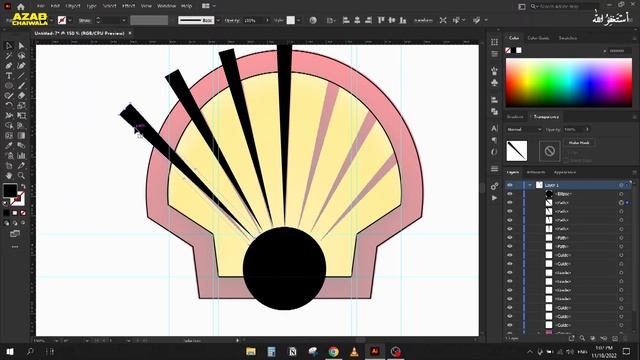
Task: Click the Home icon in top bar
Action: pyautogui.click(x=21, y=6)
